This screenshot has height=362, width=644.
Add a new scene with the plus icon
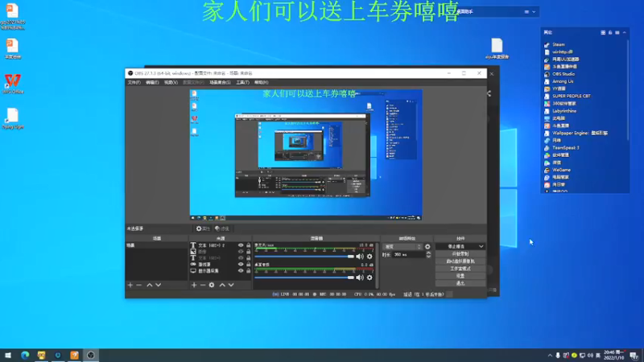(130, 285)
